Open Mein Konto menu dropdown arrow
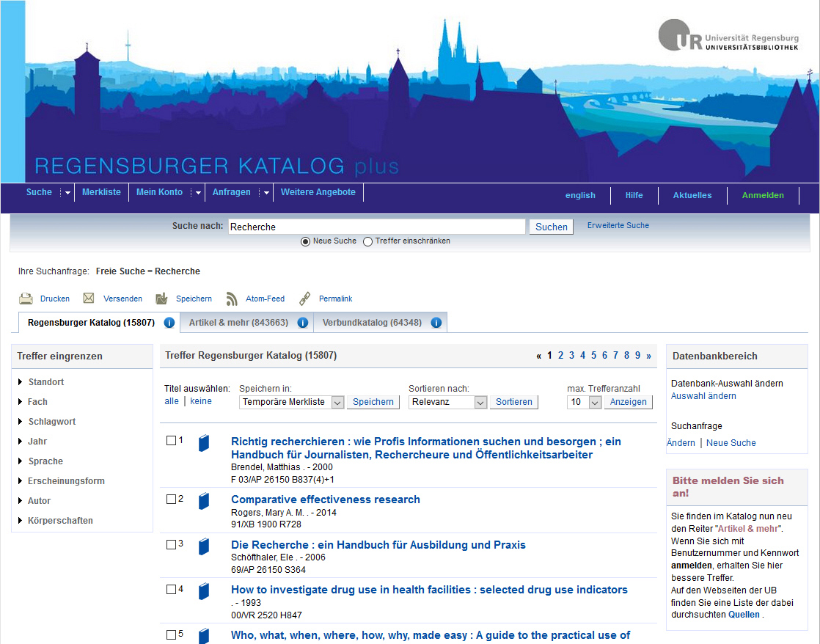 tap(197, 192)
